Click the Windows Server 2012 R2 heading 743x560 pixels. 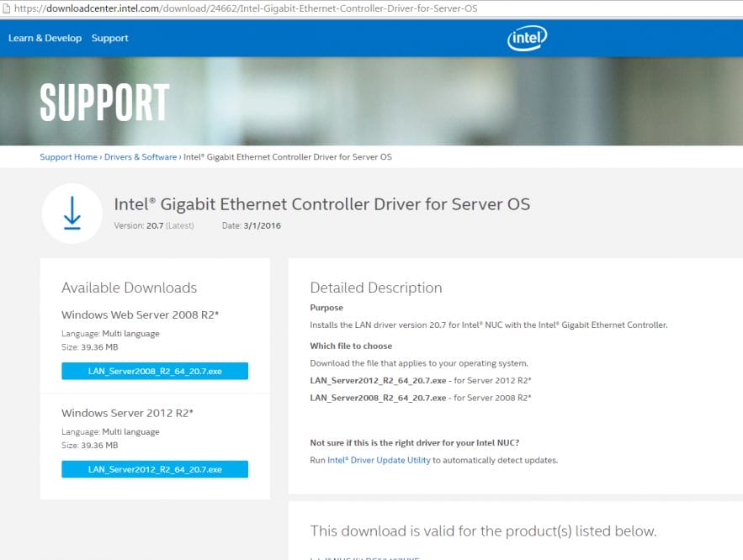pyautogui.click(x=130, y=413)
